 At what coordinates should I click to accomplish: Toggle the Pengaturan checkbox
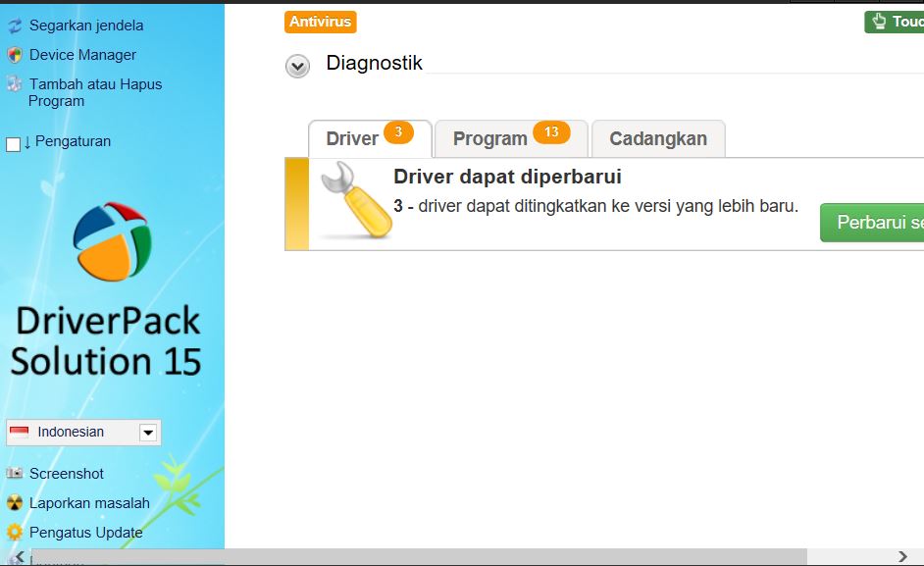point(13,144)
